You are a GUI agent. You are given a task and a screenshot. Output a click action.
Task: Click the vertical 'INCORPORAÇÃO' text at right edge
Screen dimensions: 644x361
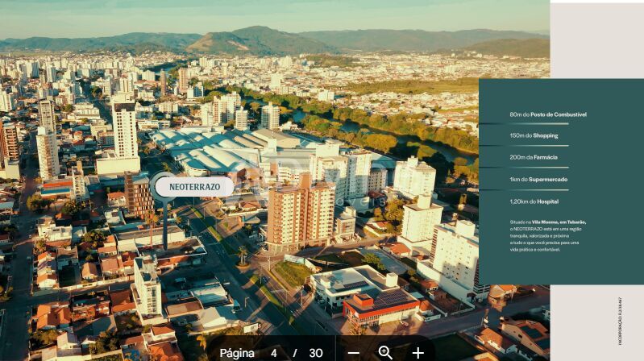pos(620,321)
